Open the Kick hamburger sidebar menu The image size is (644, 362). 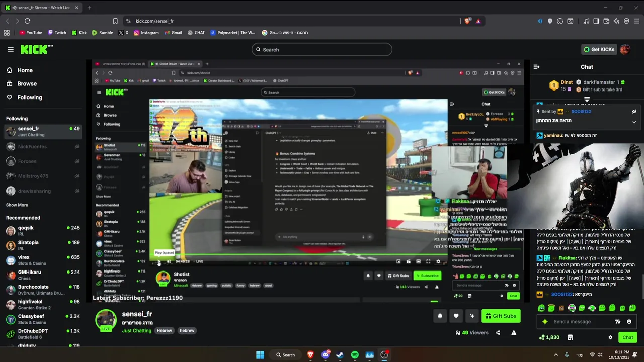point(11,49)
